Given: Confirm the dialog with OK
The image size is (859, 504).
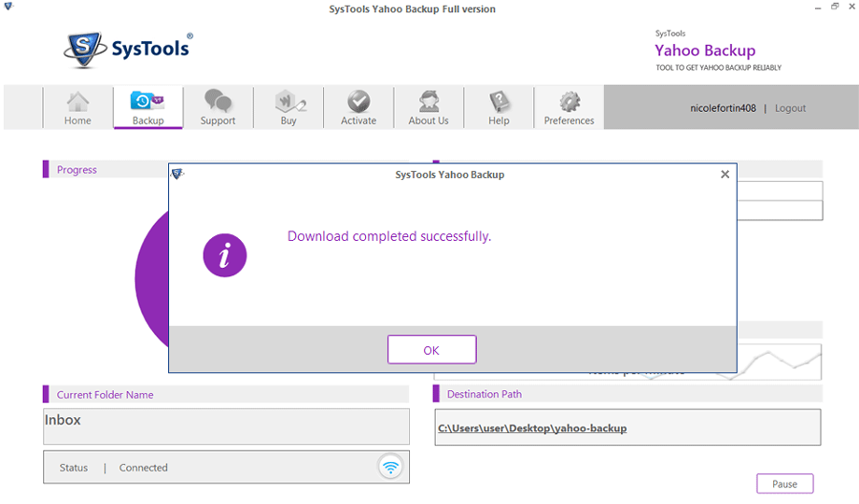Looking at the screenshot, I should click(431, 350).
